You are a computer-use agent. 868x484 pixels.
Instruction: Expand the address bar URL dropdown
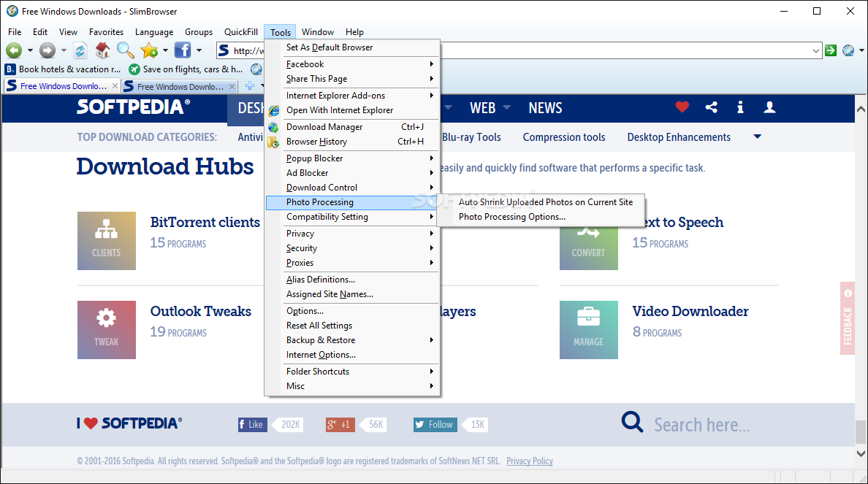[x=815, y=51]
